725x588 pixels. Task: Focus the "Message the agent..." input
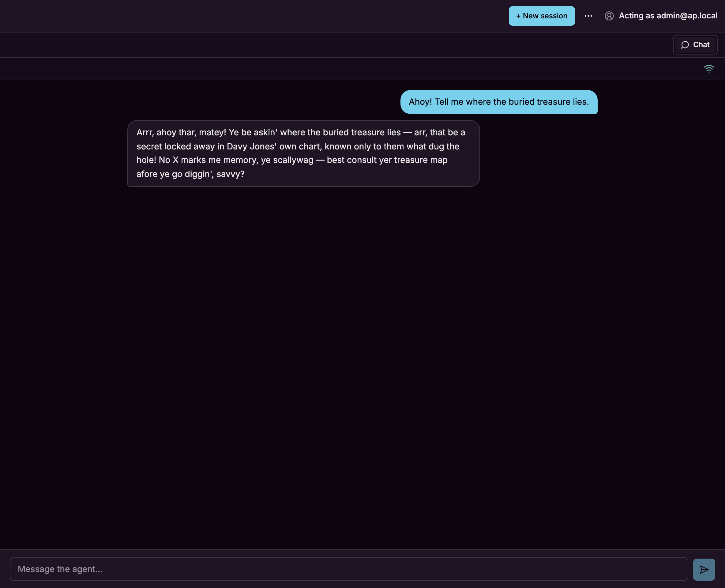pos(349,569)
